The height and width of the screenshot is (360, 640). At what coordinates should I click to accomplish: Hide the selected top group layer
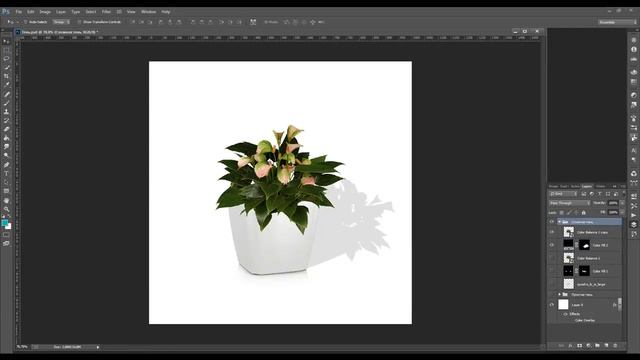click(552, 222)
